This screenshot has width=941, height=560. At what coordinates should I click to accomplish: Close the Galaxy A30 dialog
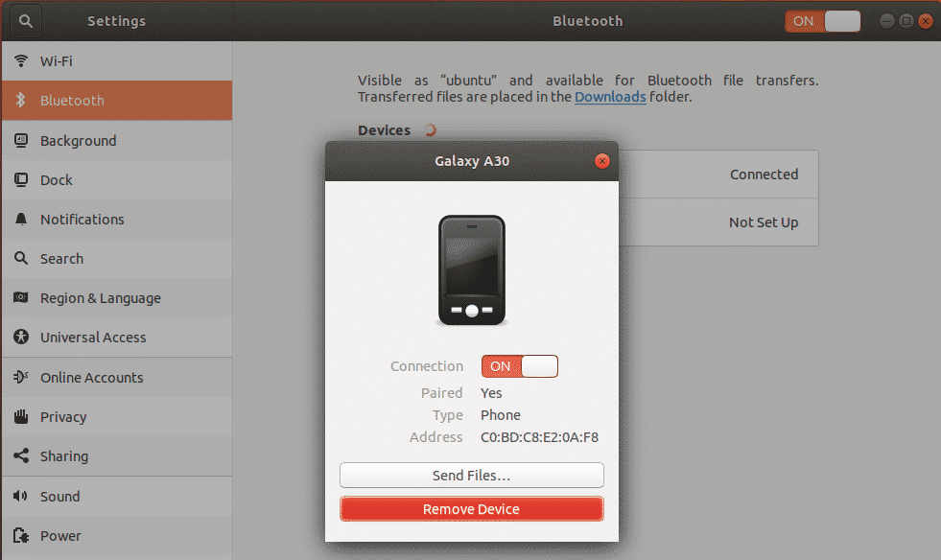(x=602, y=161)
